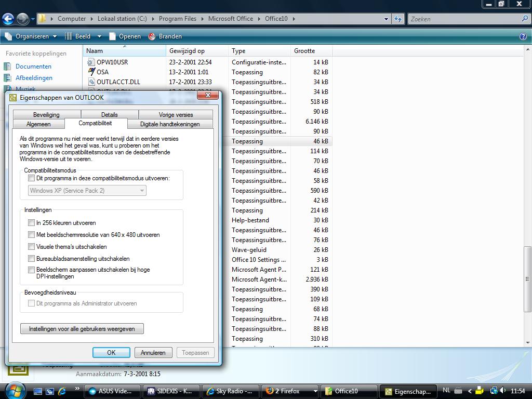Toggle 'Visuele thema's uitschakelen' checkbox
Image resolution: width=532 pixels, height=399 pixels.
31,247
